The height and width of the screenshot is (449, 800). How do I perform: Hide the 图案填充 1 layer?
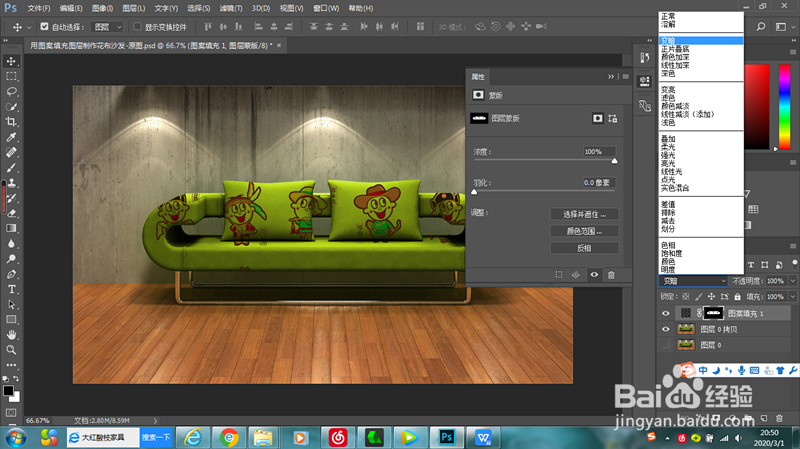pos(665,313)
